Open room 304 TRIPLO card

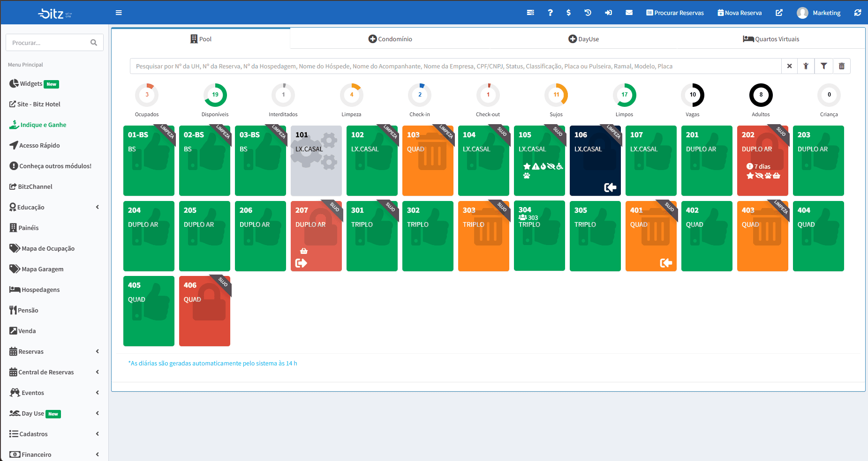click(539, 236)
